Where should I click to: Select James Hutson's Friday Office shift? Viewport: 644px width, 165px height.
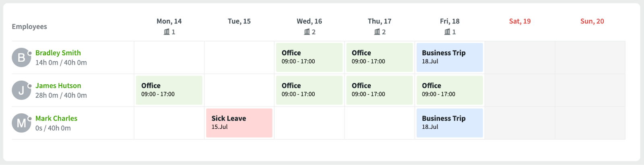(450, 90)
